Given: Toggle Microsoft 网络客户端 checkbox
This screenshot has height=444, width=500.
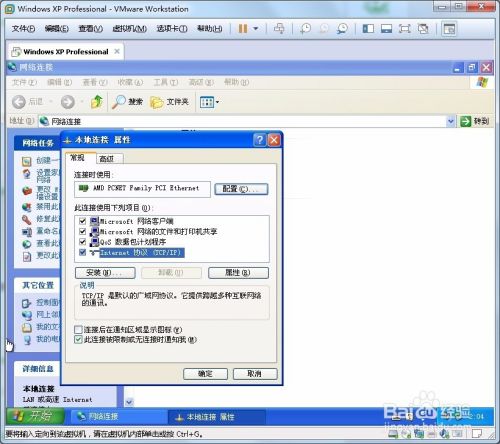Looking at the screenshot, I should [83, 221].
